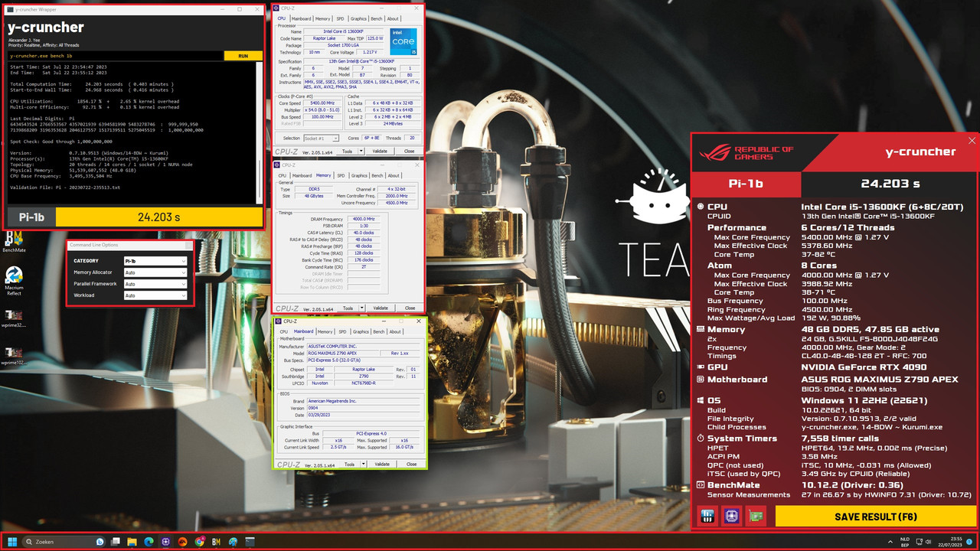Viewport: 980px width, 551px height.
Task: Open the wprime102 desktop shortcut
Action: [13, 357]
